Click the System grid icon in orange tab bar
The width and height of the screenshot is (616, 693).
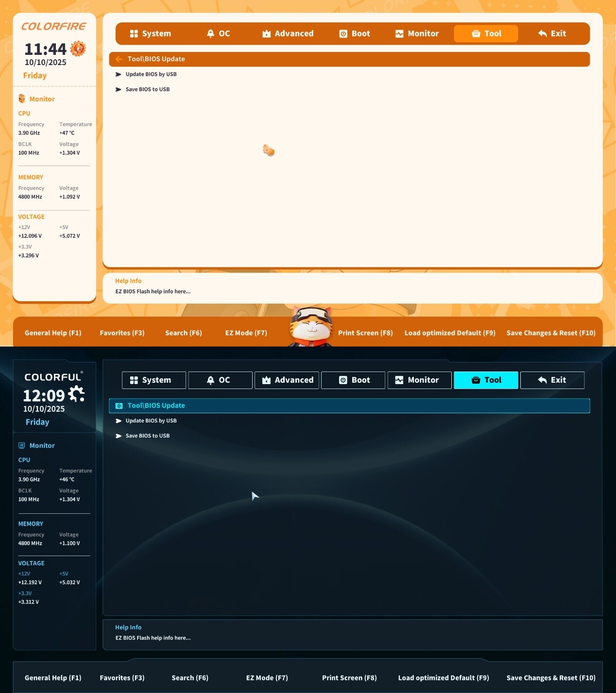point(134,34)
